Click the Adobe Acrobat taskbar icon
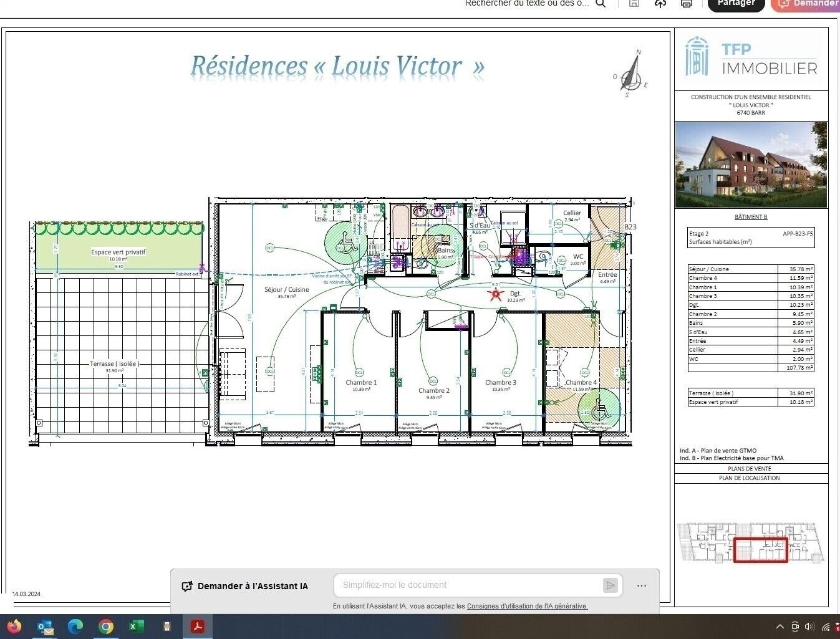 pyautogui.click(x=198, y=627)
